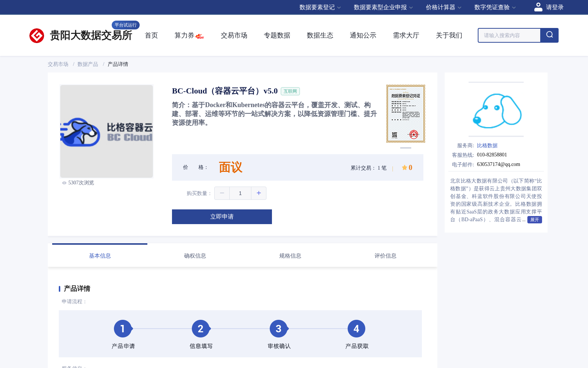Click the 累计交易：1 笔 text

[369, 168]
